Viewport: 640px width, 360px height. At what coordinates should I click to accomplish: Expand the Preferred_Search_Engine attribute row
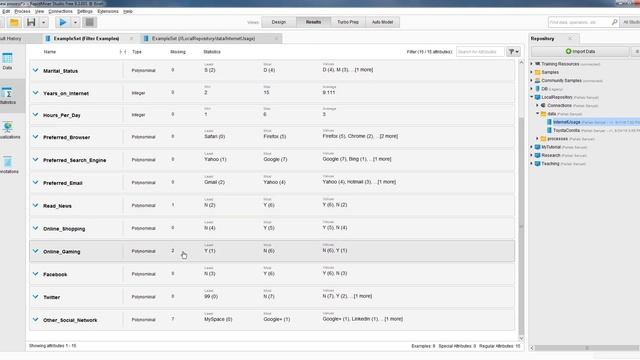click(x=36, y=160)
